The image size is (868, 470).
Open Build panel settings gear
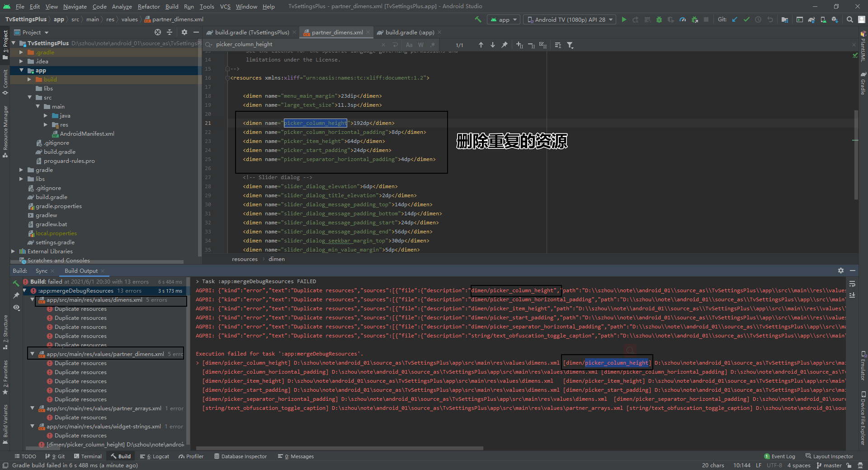tap(840, 271)
